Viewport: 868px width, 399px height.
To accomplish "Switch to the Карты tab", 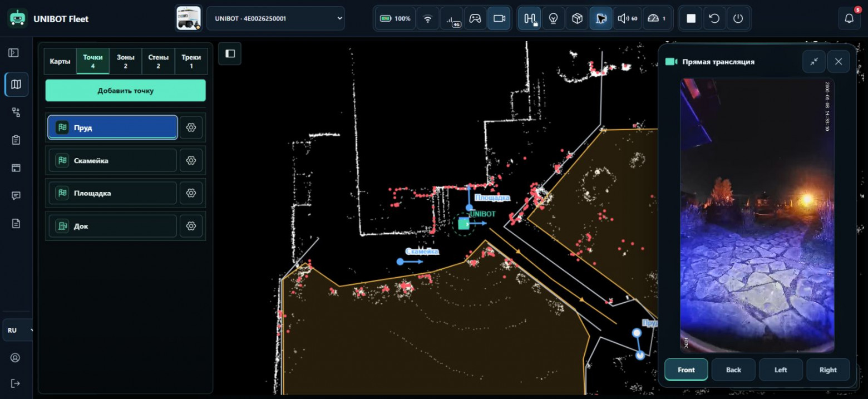I will click(60, 61).
